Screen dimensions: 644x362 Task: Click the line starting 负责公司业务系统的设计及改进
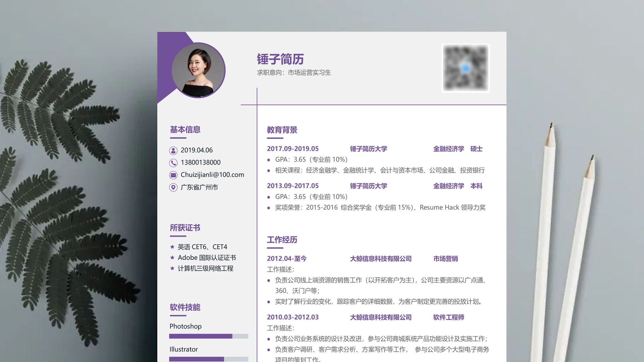click(x=381, y=339)
